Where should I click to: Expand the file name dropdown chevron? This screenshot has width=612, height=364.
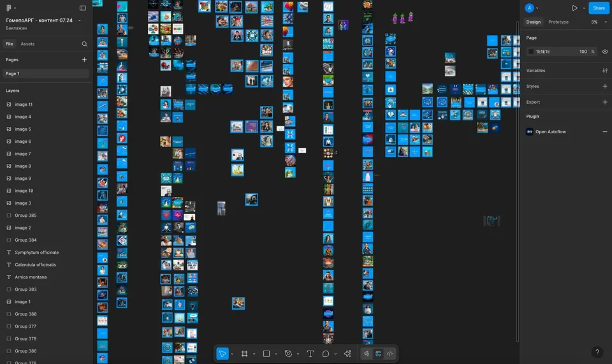click(x=80, y=20)
